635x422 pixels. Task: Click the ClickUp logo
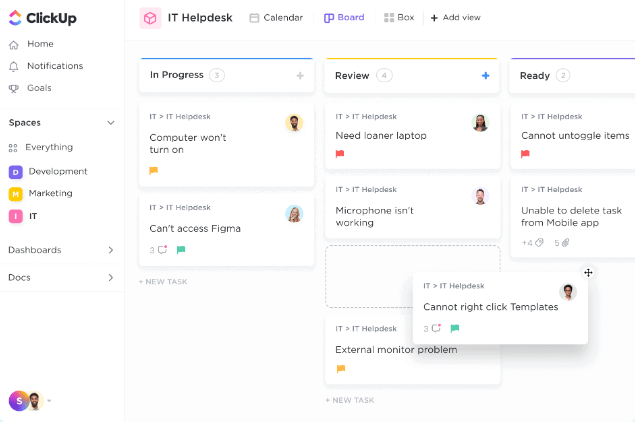click(42, 18)
